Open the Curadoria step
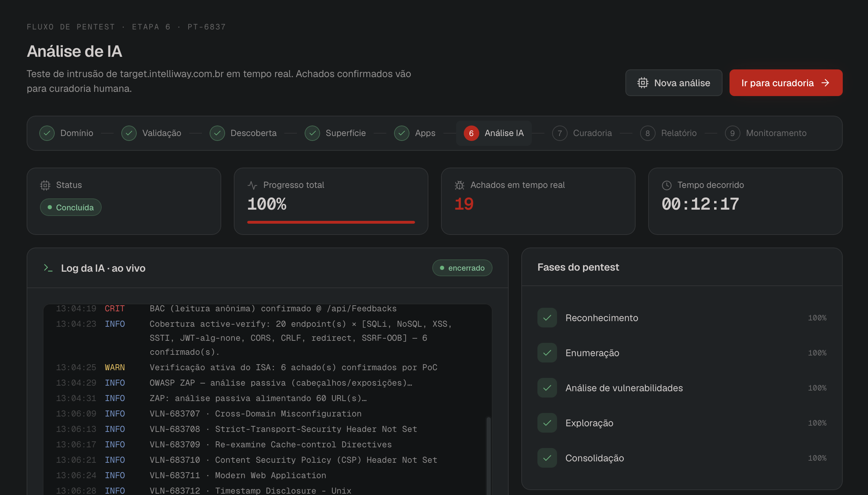The height and width of the screenshot is (495, 868). [x=582, y=133]
